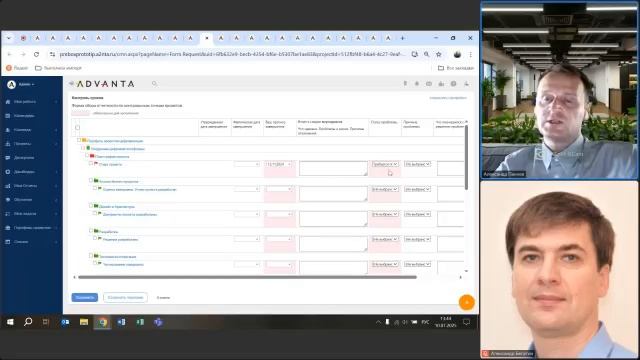The image size is (640, 360).
Task: Click the calendar icon in the sidebar
Action: (8, 116)
